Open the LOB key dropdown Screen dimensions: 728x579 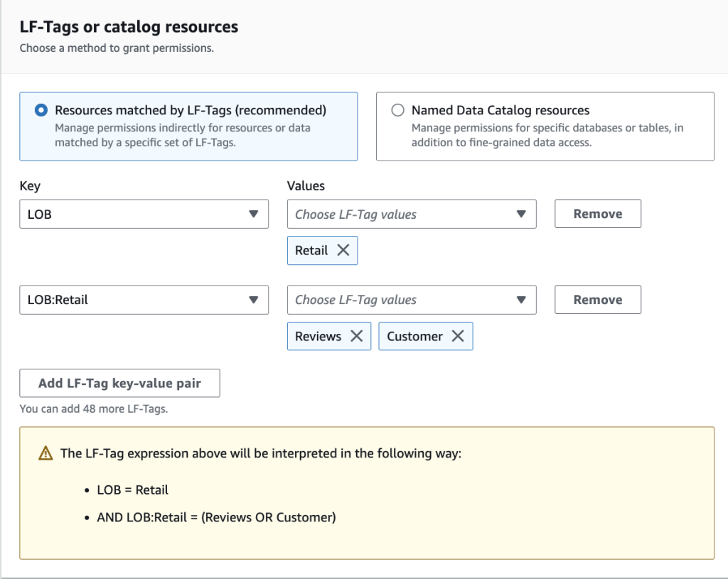(x=143, y=214)
